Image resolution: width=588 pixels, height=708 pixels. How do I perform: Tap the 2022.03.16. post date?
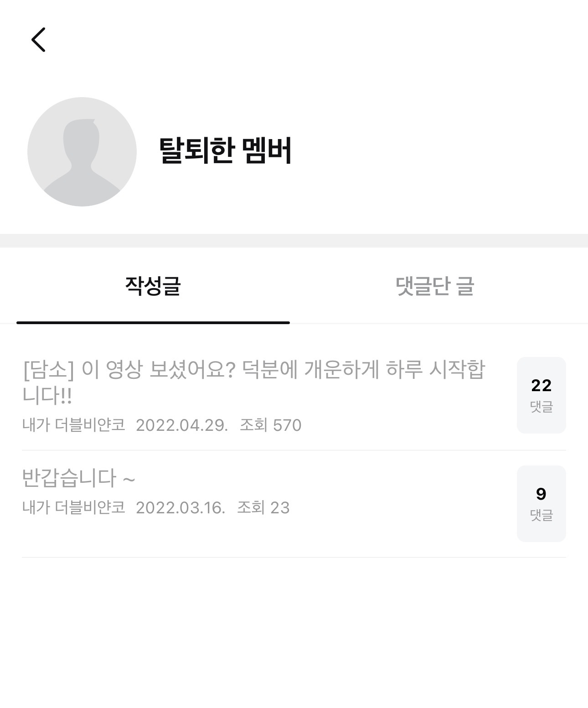(x=181, y=508)
